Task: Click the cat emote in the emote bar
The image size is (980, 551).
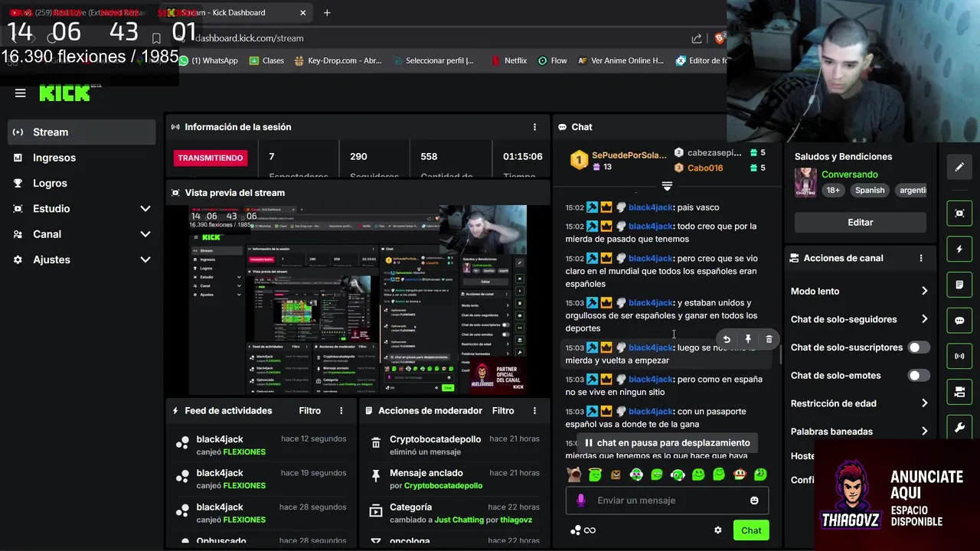Action: tap(574, 474)
